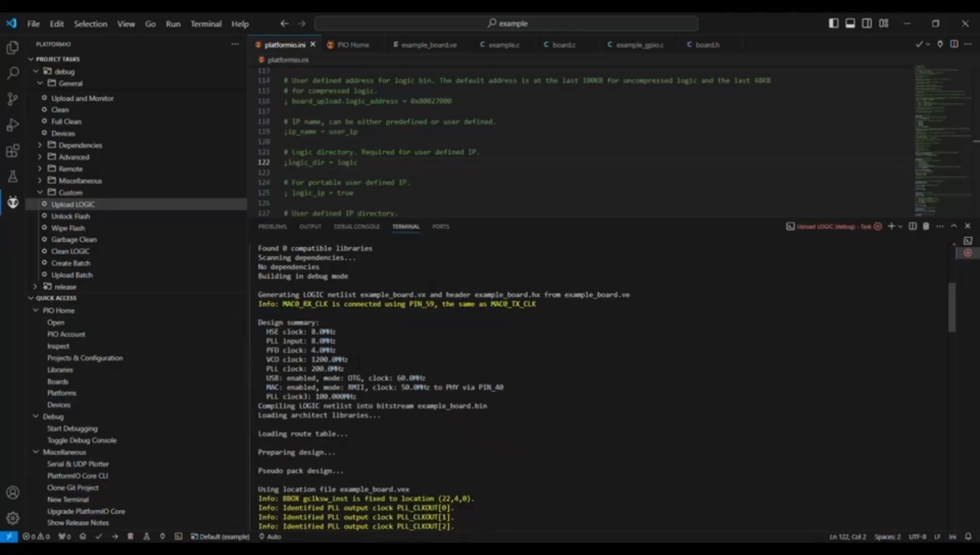
Task: Toggle Primary Side Bar layout button
Action: click(x=833, y=24)
